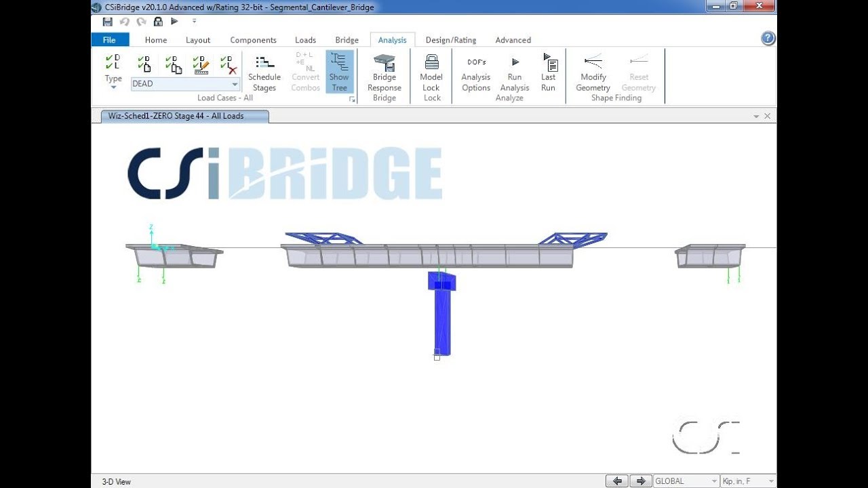Click the right blue form traveler truss
The height and width of the screenshot is (488, 868).
click(x=573, y=239)
